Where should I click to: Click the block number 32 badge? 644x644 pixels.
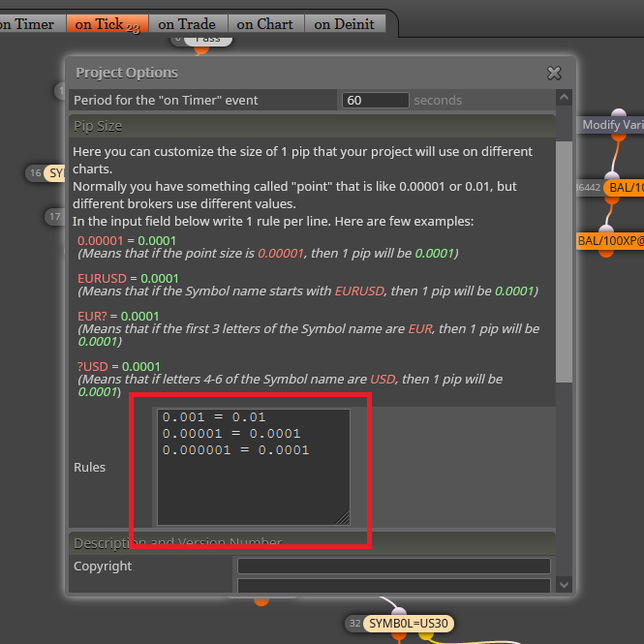click(x=354, y=624)
